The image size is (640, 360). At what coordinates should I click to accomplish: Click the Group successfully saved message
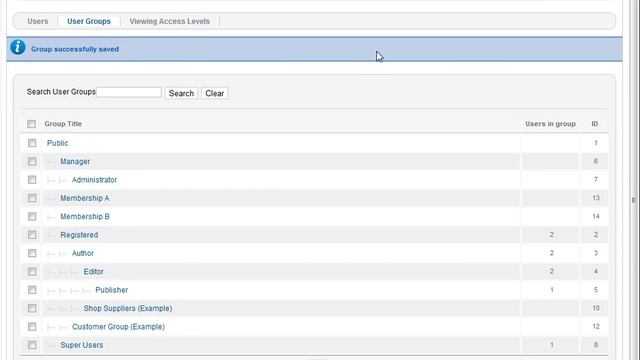[x=75, y=49]
